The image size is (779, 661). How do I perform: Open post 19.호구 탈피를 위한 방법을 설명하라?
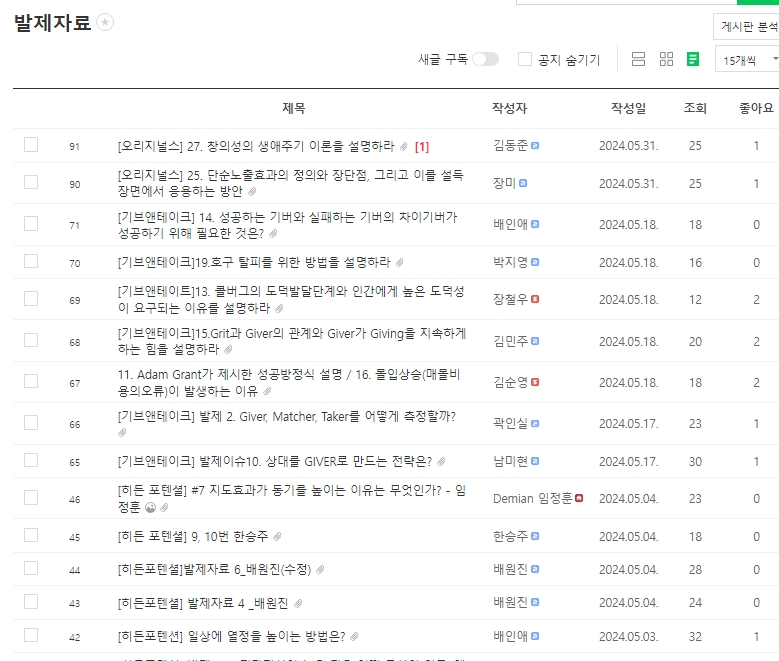pos(254,262)
